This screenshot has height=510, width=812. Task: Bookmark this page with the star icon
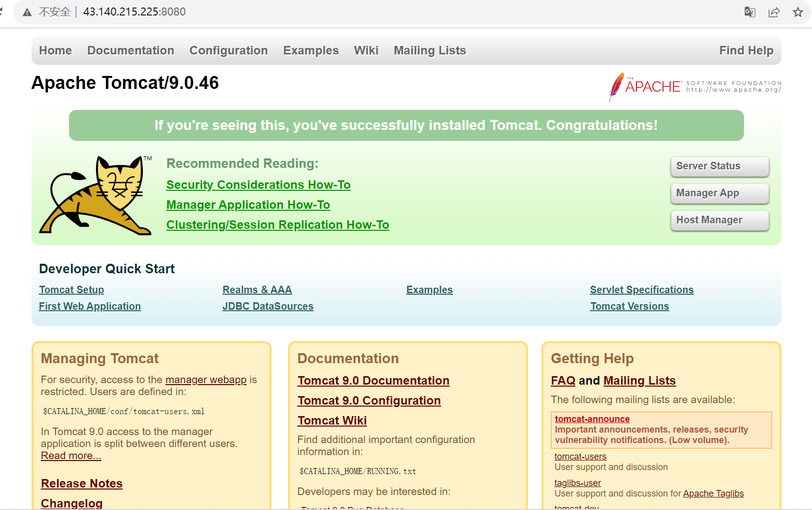[x=798, y=12]
